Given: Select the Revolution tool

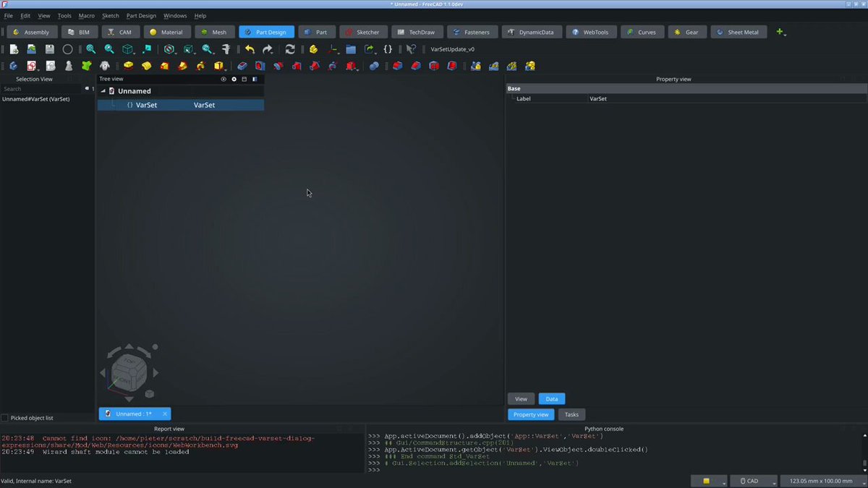Looking at the screenshot, I should coord(147,66).
